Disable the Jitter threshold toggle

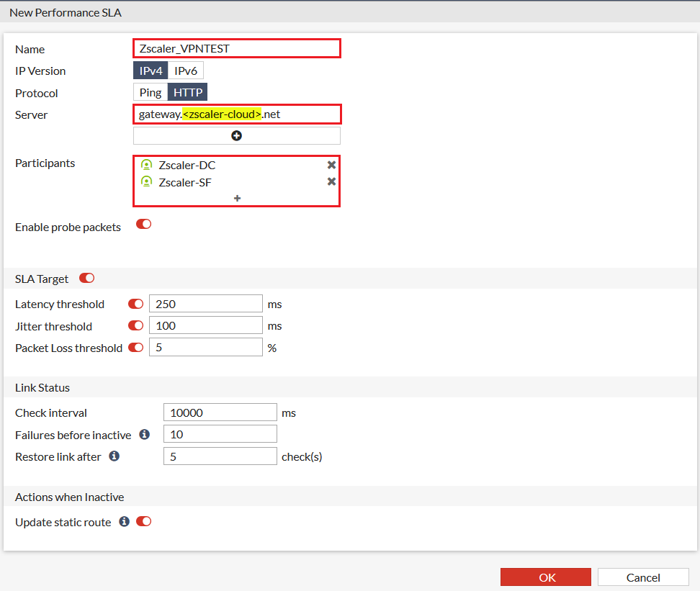135,325
